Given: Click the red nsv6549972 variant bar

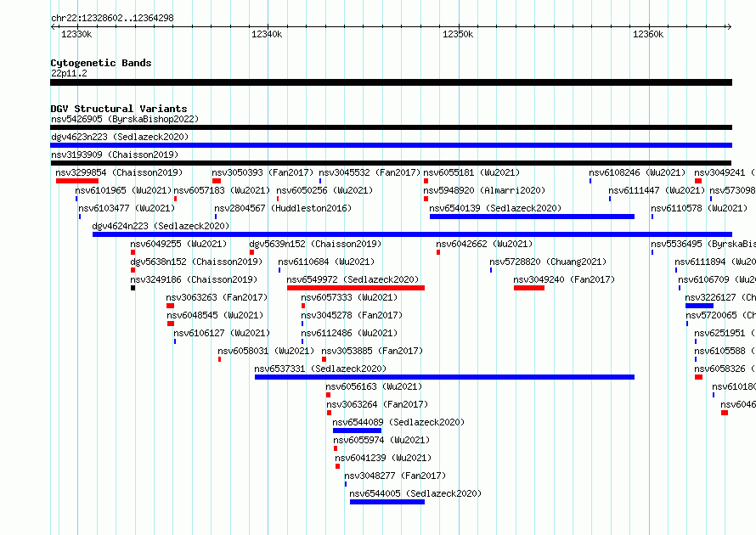Looking at the screenshot, I should click(356, 288).
